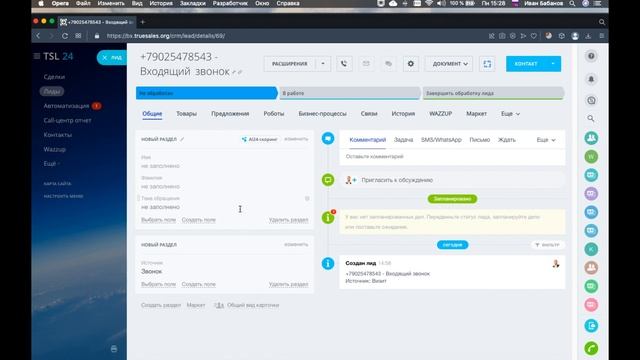Toggle hamburger menu next to TSL 24
Viewport: 640px width, 360px height.
coord(37,56)
